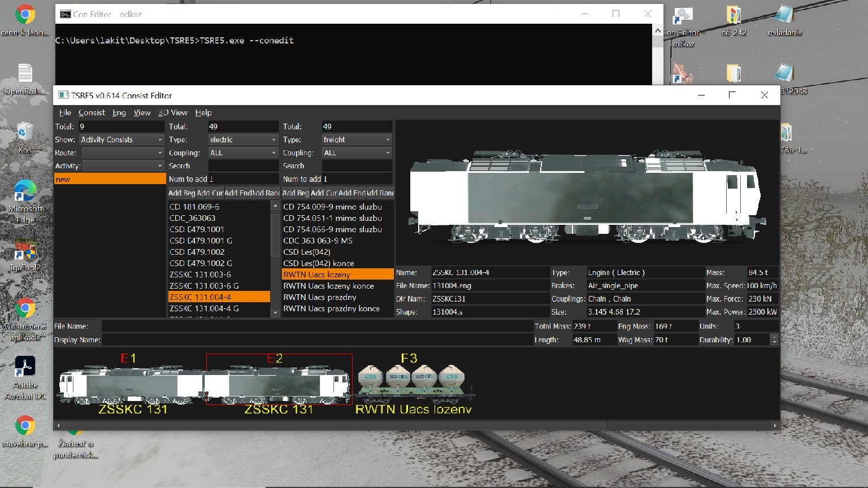
Task: Open the 3D View menu
Action: click(172, 112)
